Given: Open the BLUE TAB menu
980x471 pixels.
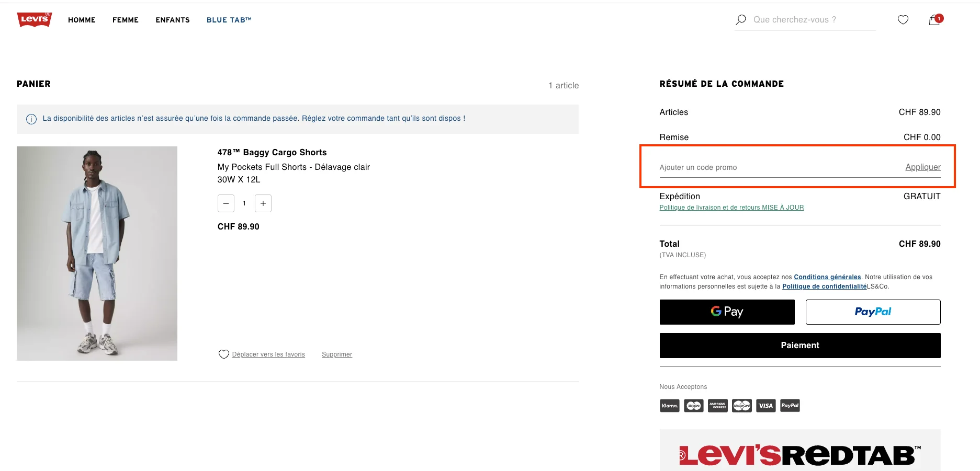Looking at the screenshot, I should point(229,20).
